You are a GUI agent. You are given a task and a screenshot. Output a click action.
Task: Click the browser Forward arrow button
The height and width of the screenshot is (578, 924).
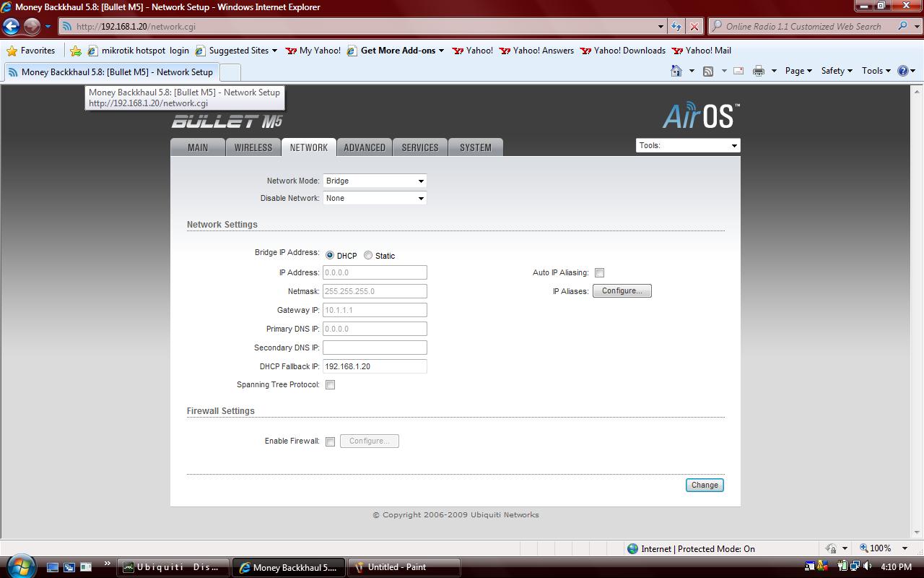tap(32, 27)
